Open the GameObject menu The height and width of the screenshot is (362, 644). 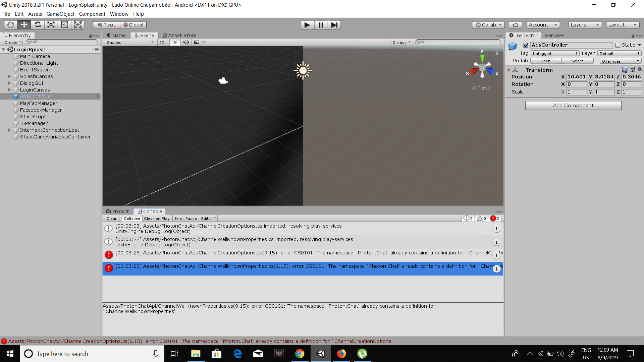click(x=60, y=14)
